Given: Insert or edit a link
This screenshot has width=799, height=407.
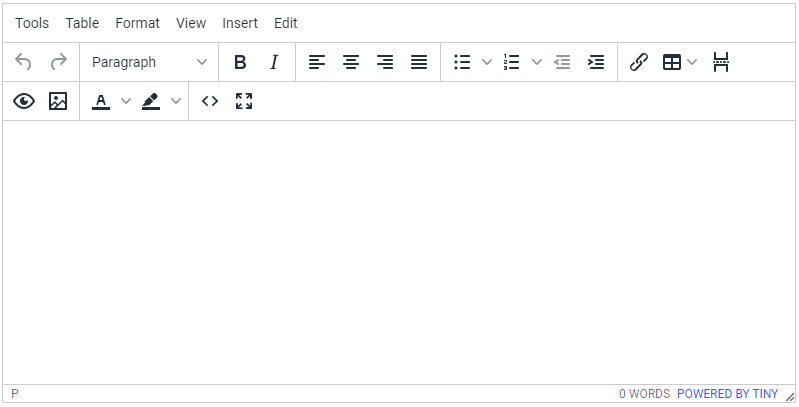Looking at the screenshot, I should pyautogui.click(x=638, y=62).
